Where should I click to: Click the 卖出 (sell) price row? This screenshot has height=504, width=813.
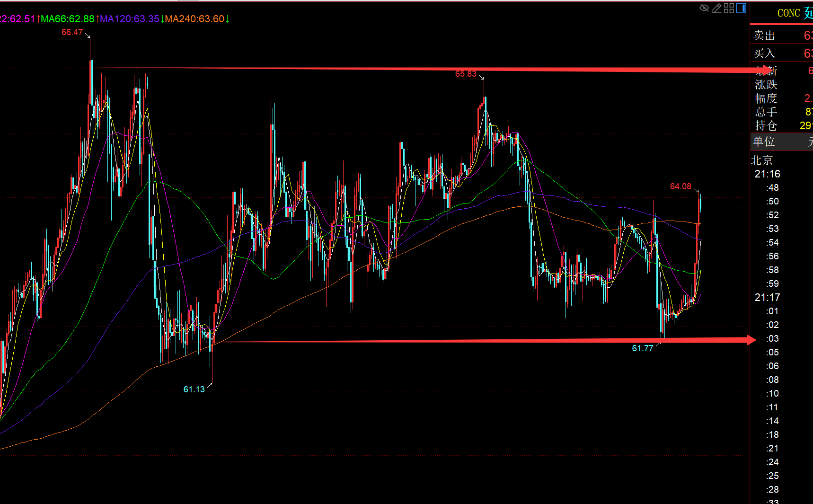tap(781, 35)
